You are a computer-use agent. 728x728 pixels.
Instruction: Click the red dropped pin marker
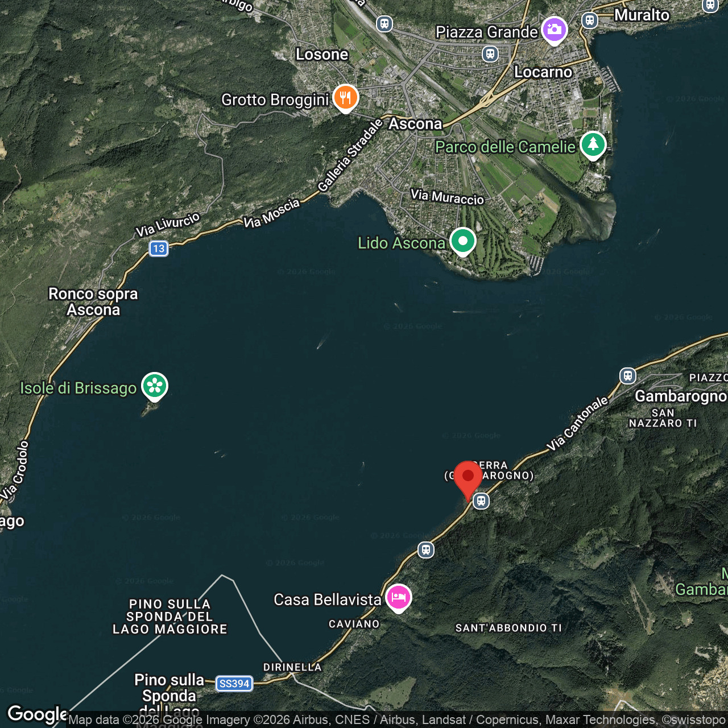click(468, 481)
